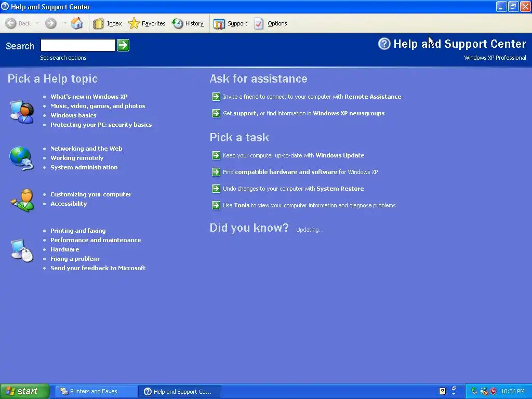The image size is (532, 399).
Task: Open the History clock icon
Action: 177,23
